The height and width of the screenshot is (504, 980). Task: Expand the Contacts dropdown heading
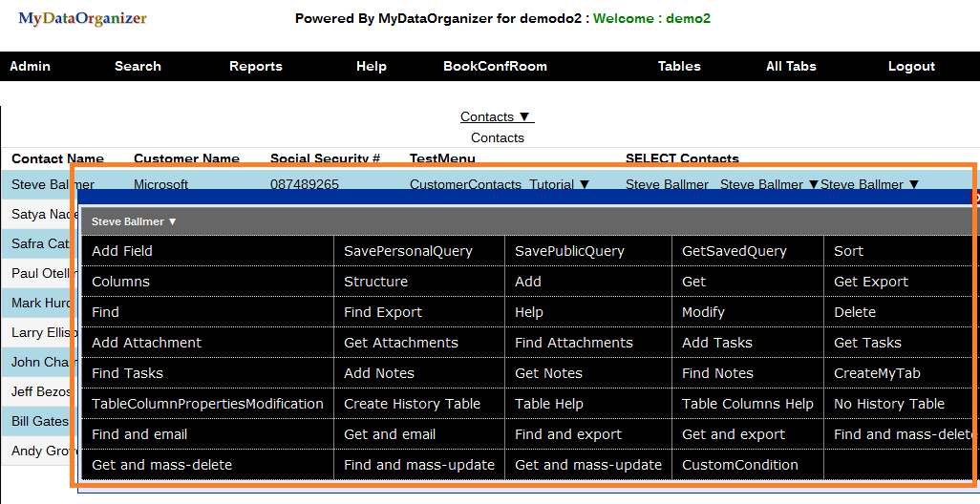tap(497, 116)
